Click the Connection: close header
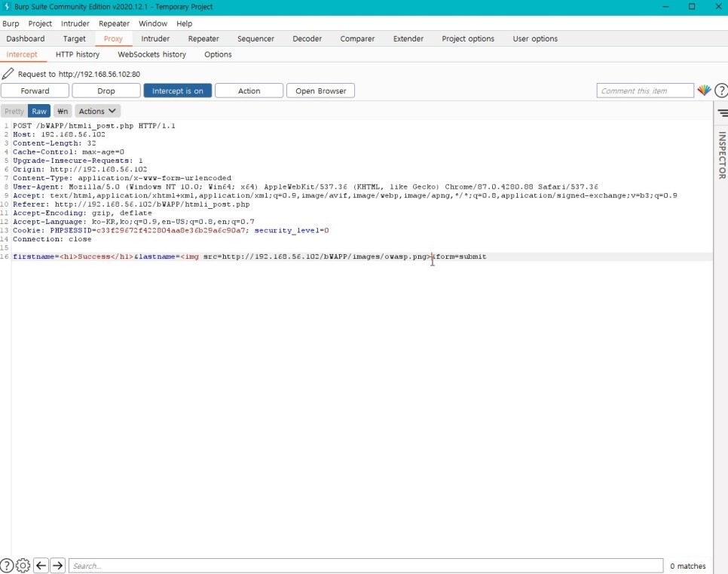Image resolution: width=728 pixels, height=574 pixels. 52,239
